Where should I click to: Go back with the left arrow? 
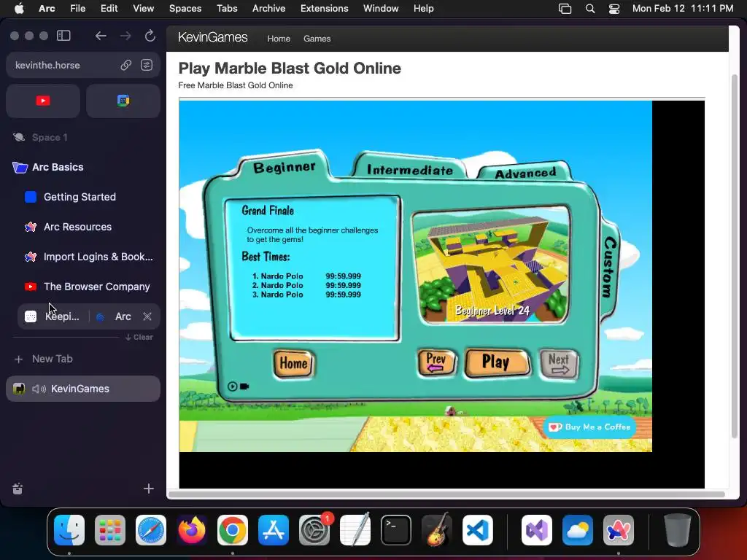[101, 36]
